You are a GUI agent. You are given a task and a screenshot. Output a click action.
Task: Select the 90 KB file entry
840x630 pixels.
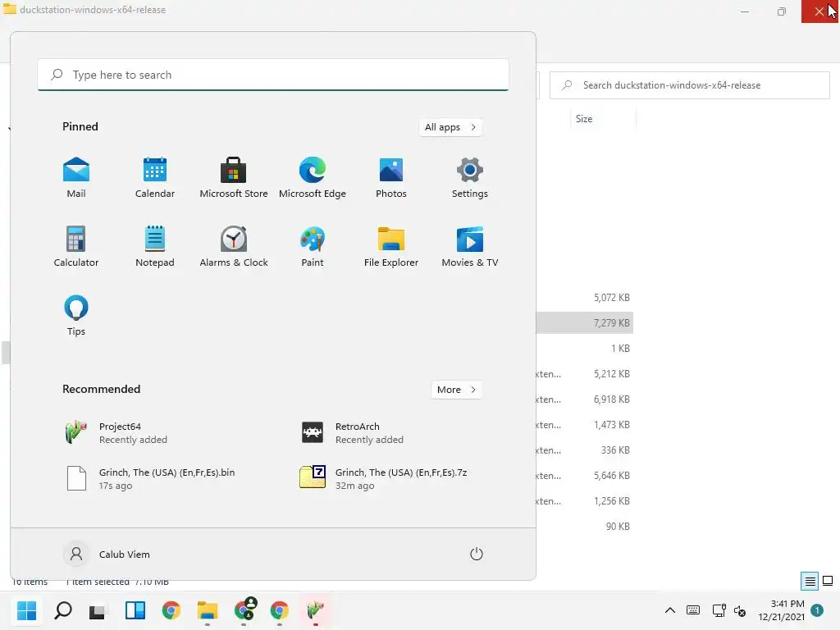pyautogui.click(x=617, y=527)
